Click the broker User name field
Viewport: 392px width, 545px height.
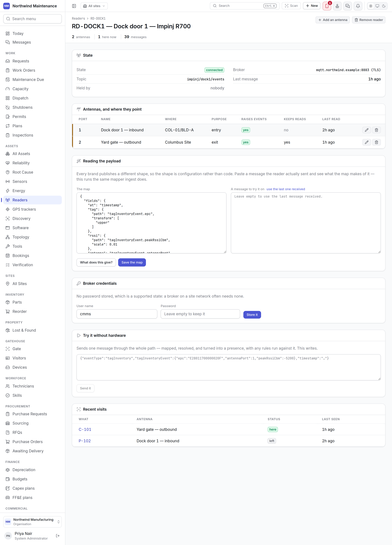click(117, 314)
